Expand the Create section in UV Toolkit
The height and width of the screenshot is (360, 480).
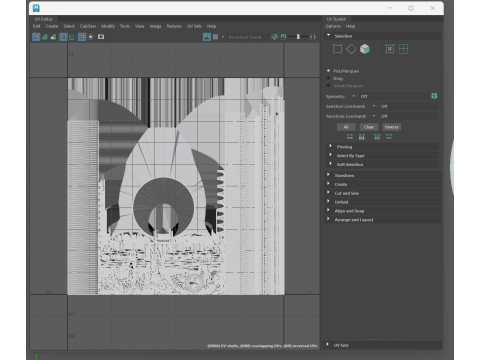tap(383, 184)
